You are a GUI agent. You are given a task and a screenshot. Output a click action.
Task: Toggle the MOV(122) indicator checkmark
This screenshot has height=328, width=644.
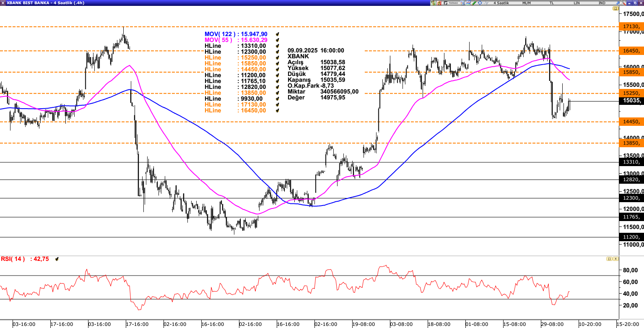pos(277,34)
